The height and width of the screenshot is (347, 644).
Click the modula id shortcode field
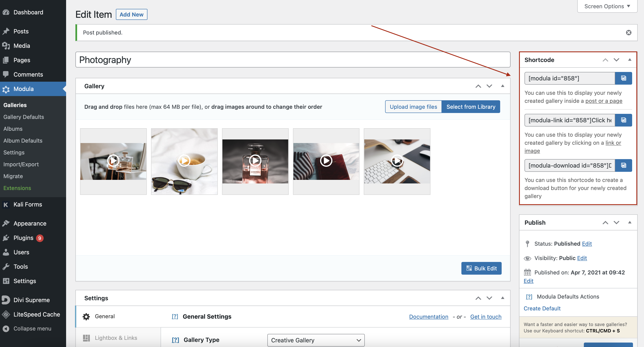click(x=569, y=78)
